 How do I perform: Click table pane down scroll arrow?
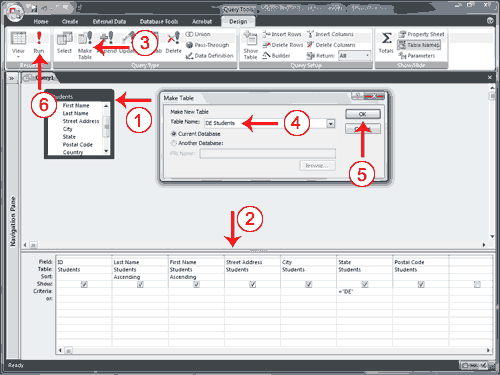[x=492, y=236]
